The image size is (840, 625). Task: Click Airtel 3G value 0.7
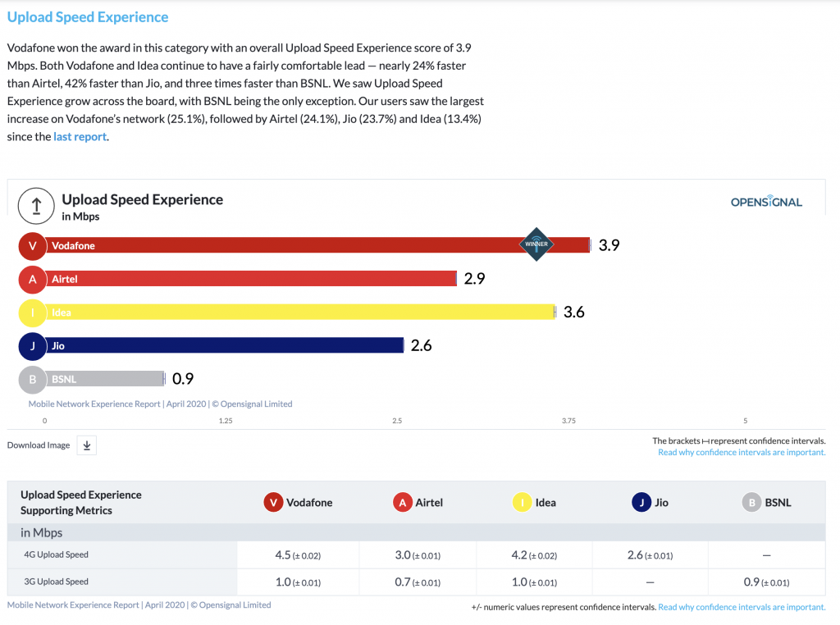(403, 582)
